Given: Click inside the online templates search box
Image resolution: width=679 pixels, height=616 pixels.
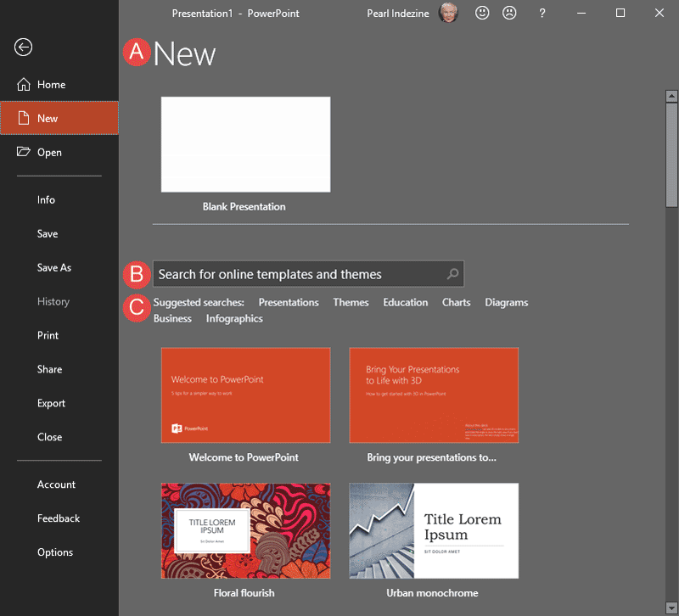Looking at the screenshot, I should click(297, 274).
